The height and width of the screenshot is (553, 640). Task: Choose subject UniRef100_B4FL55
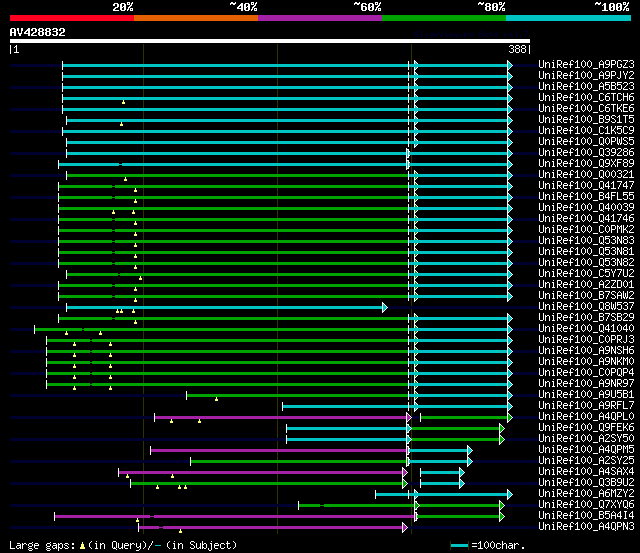tap(586, 197)
